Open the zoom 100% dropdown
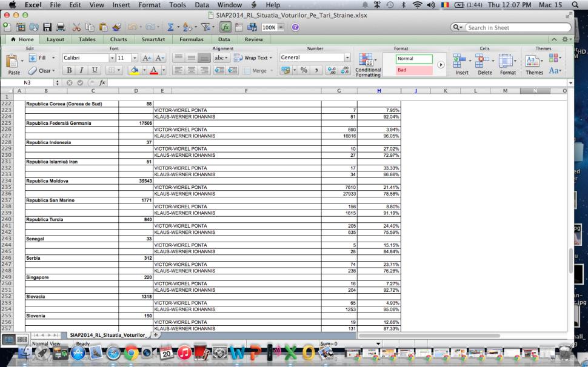The height and width of the screenshot is (367, 588). tap(282, 27)
